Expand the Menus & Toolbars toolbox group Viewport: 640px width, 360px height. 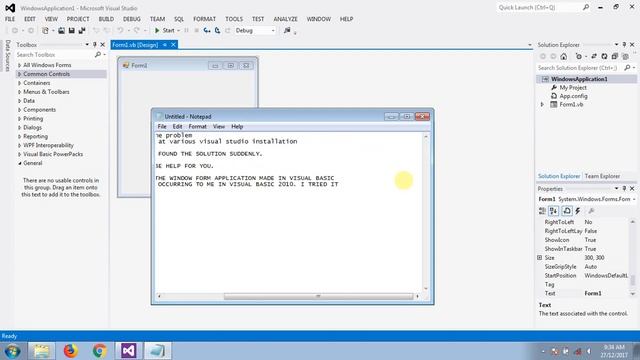pyautogui.click(x=19, y=92)
